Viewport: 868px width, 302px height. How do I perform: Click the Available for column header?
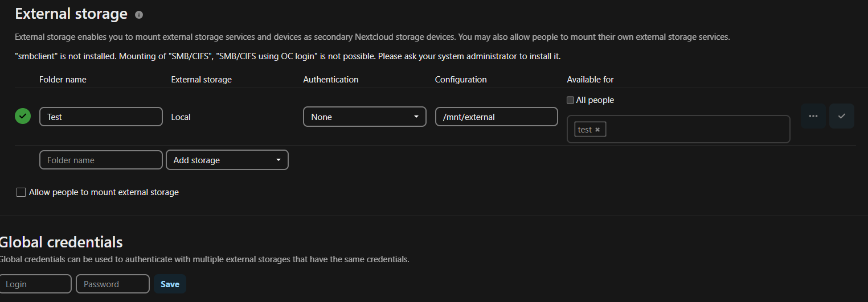590,80
